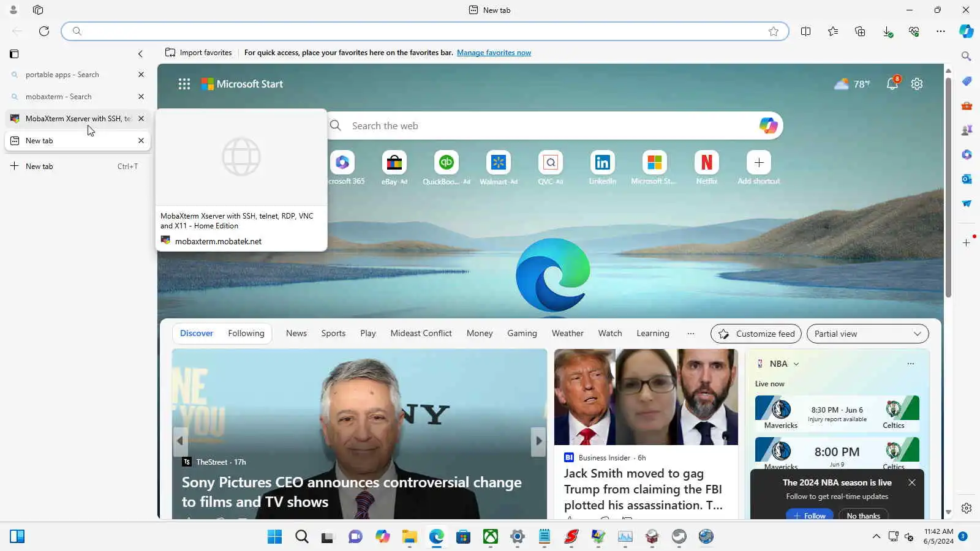Refresh the current page
This screenshot has width=980, height=551.
point(44,31)
